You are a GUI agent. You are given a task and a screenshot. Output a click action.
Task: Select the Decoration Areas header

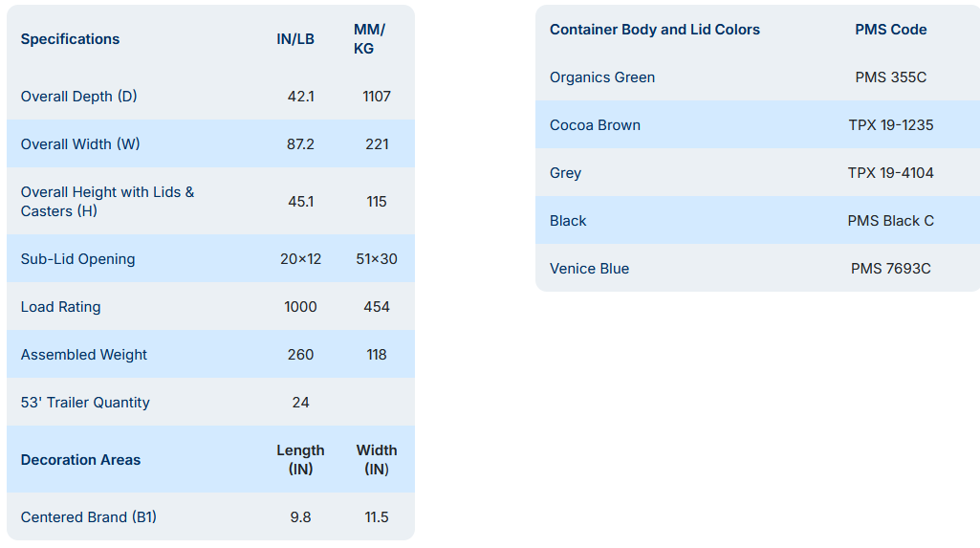click(80, 460)
